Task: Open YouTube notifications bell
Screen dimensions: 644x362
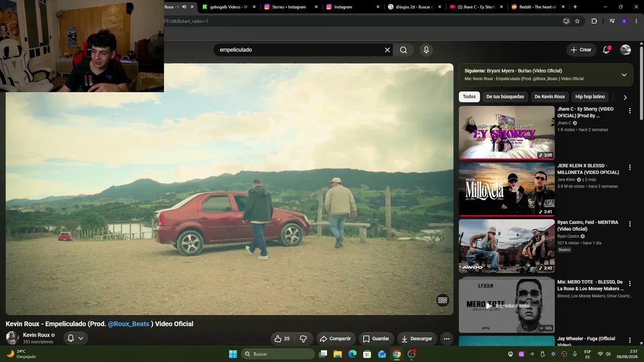Action: 606,50
